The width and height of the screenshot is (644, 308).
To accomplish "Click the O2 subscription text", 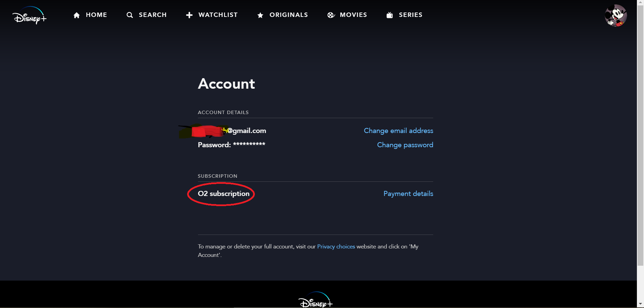I will (x=224, y=194).
